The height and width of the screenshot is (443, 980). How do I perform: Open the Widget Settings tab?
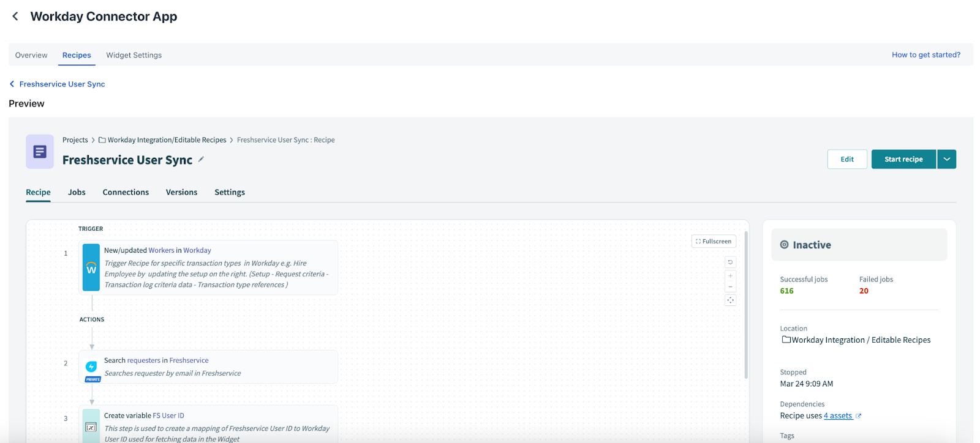tap(134, 55)
